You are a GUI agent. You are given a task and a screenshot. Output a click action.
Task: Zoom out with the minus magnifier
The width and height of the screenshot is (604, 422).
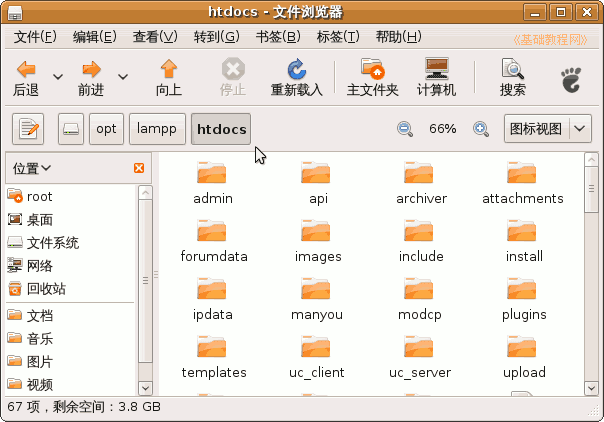coord(405,129)
